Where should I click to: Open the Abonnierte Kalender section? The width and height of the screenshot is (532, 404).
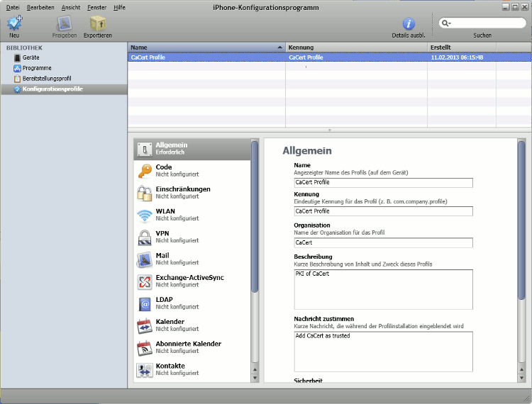click(x=188, y=347)
